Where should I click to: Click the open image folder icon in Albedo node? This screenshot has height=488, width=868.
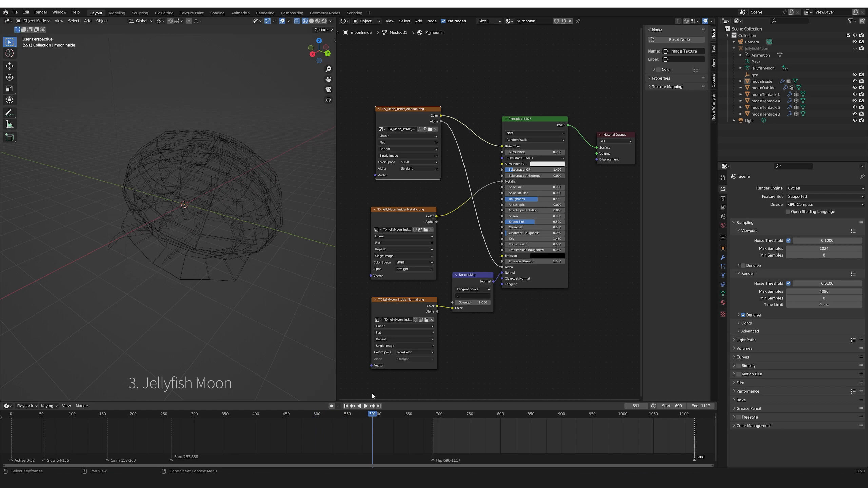coord(430,129)
